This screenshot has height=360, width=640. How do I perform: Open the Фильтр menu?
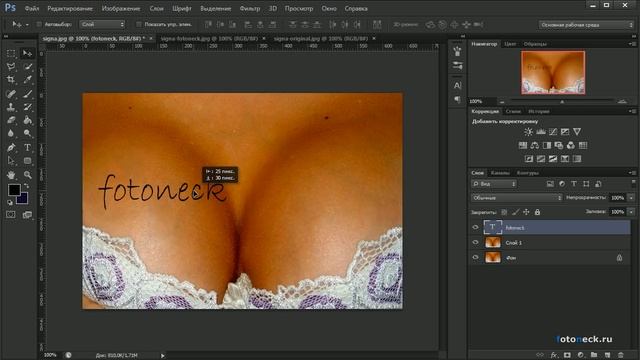[x=250, y=8]
